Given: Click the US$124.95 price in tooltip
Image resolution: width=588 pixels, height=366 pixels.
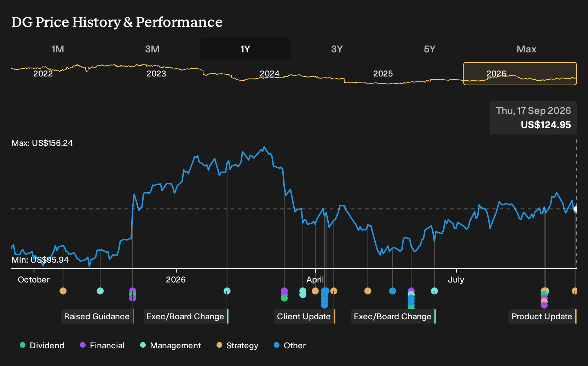Looking at the screenshot, I should click(546, 125).
